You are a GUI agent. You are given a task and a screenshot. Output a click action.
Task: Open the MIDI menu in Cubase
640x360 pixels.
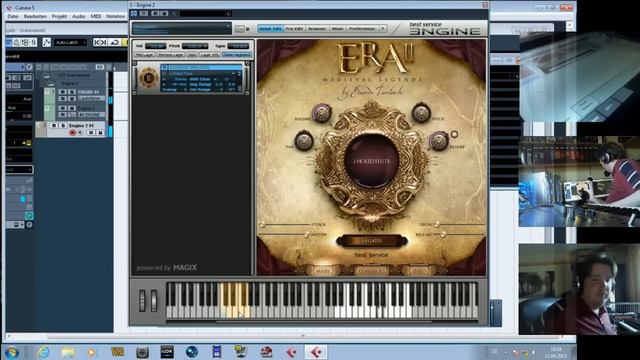coord(96,16)
